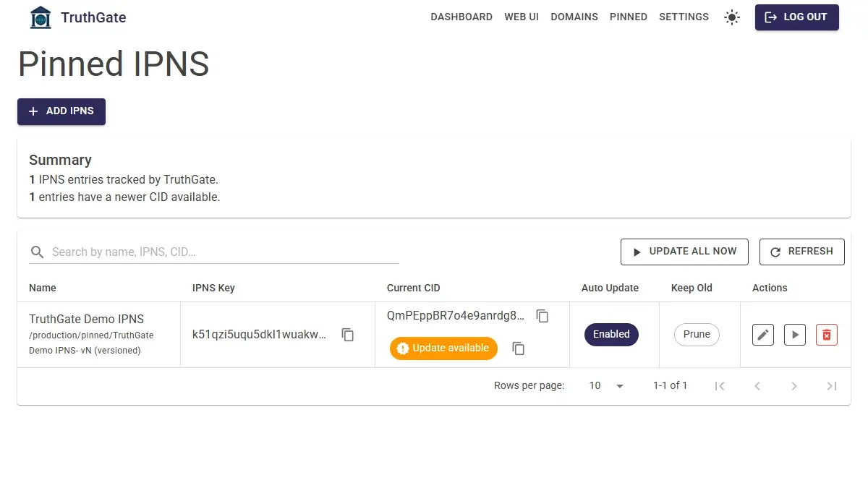Click the Refresh button
The width and height of the screenshot is (868, 488).
tap(802, 252)
